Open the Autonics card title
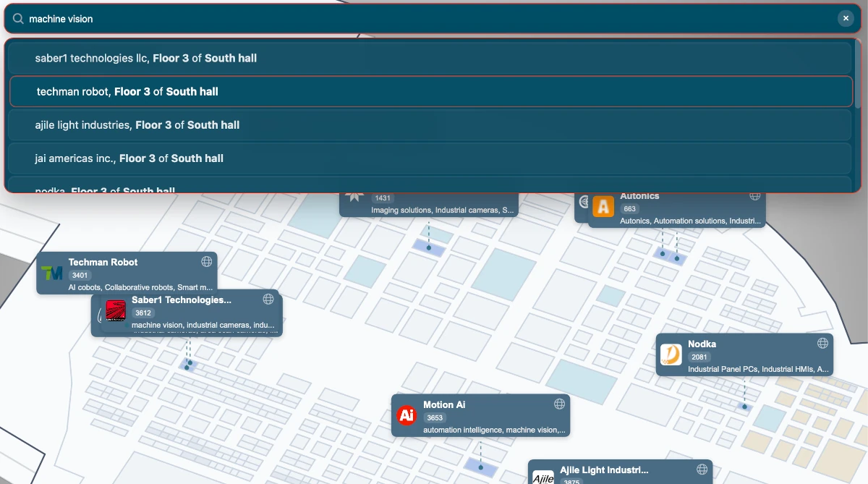 tap(639, 195)
